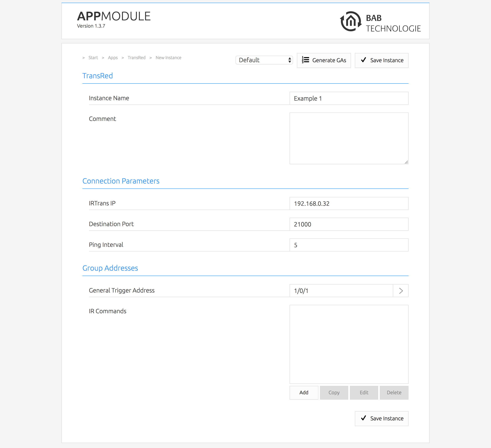The height and width of the screenshot is (448, 491).
Task: Click the top Save Instance button
Action: pyautogui.click(x=382, y=60)
